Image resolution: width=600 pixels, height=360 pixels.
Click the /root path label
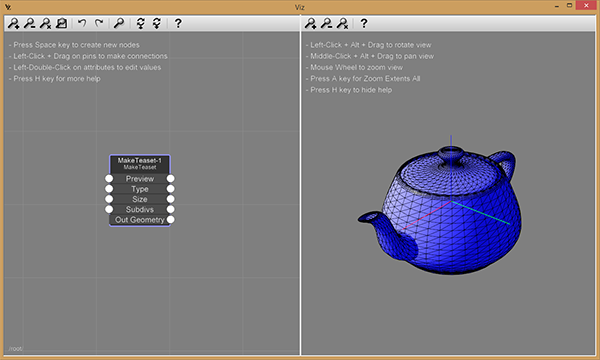click(x=15, y=349)
